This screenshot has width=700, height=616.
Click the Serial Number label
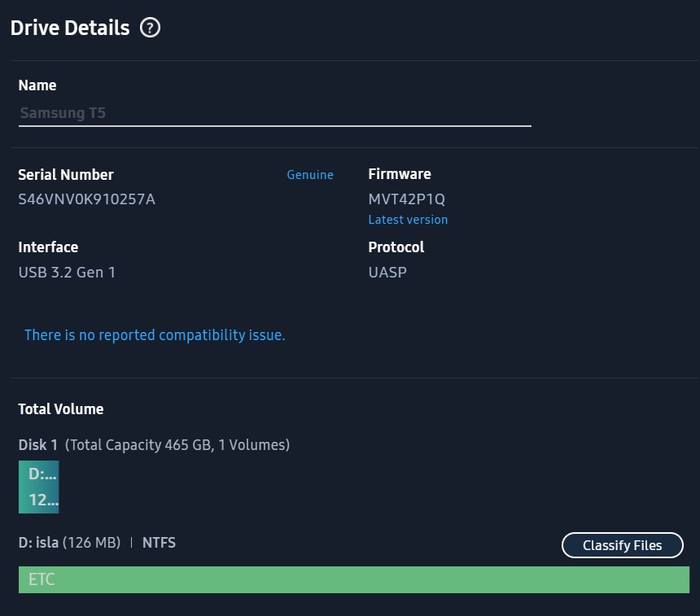point(66,174)
